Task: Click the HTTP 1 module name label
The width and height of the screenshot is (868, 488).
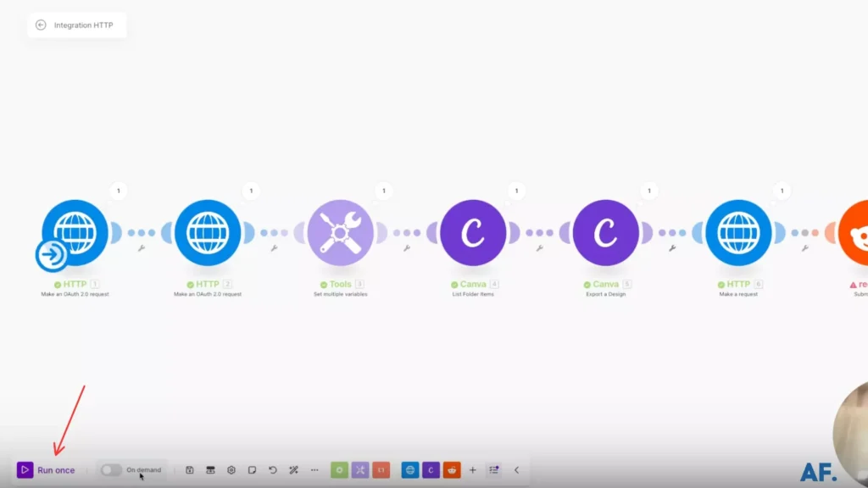Action: click(x=75, y=285)
